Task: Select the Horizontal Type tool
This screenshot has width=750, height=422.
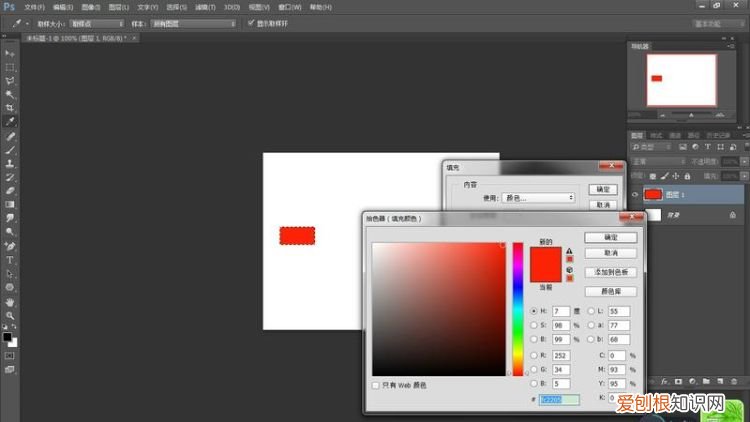Action: 10,259
